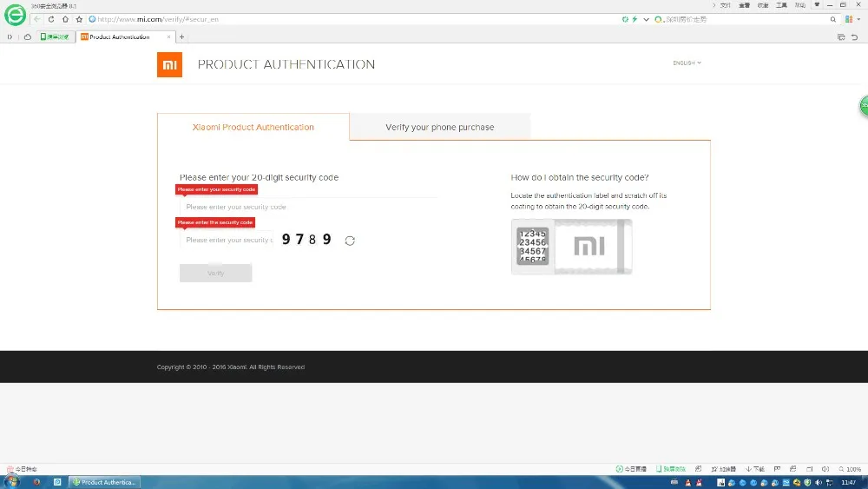The image size is (868, 489).
Task: Open 今日直播 in the status bar
Action: [631, 469]
